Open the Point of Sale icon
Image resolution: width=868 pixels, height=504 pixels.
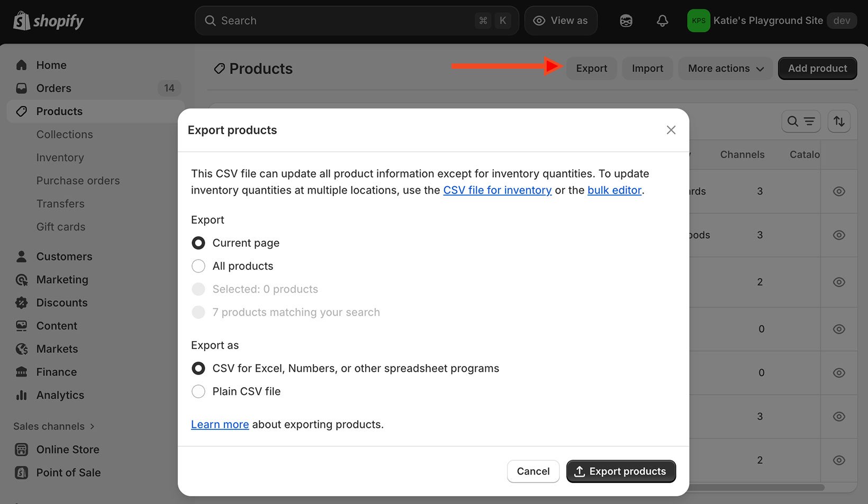(21, 472)
